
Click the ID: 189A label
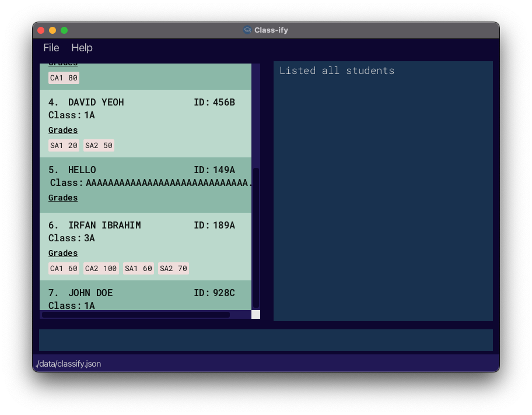point(215,225)
